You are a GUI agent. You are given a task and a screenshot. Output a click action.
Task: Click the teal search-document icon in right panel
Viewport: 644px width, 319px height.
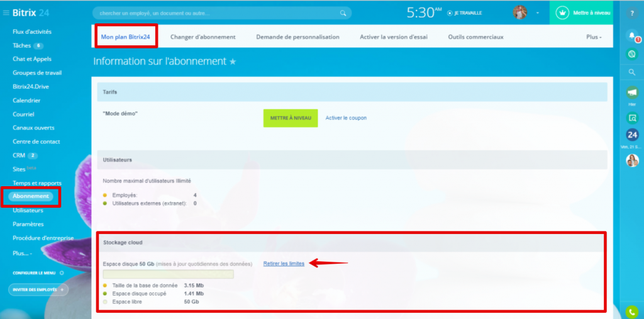click(632, 118)
